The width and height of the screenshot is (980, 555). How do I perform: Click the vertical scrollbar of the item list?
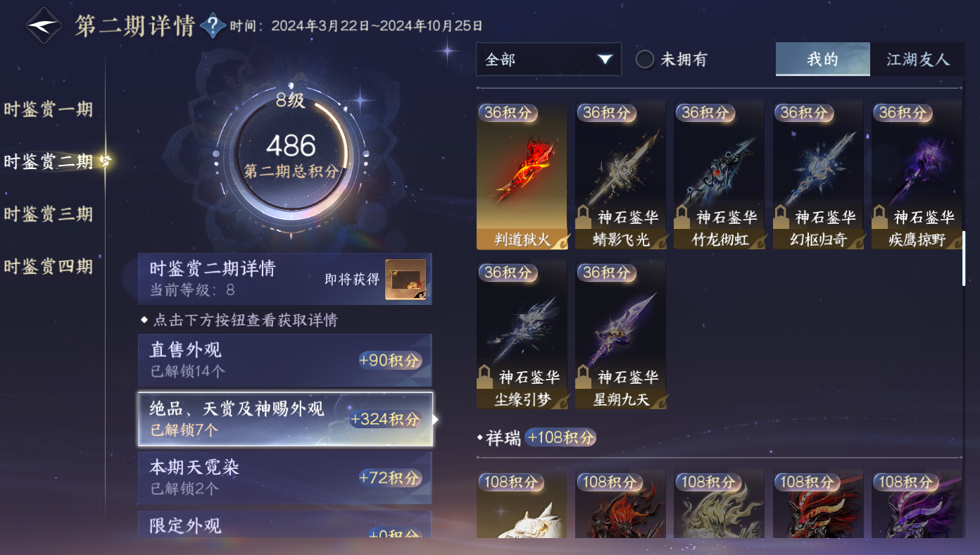(964, 258)
